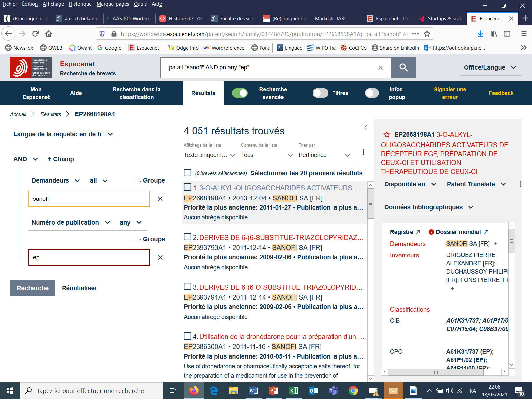Open the Firefox downloads arrow icon
Image resolution: width=532 pixels, height=399 pixels.
click(480, 34)
